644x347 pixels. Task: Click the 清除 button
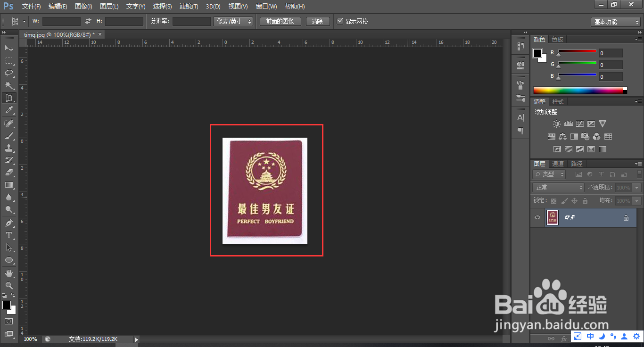[318, 21]
